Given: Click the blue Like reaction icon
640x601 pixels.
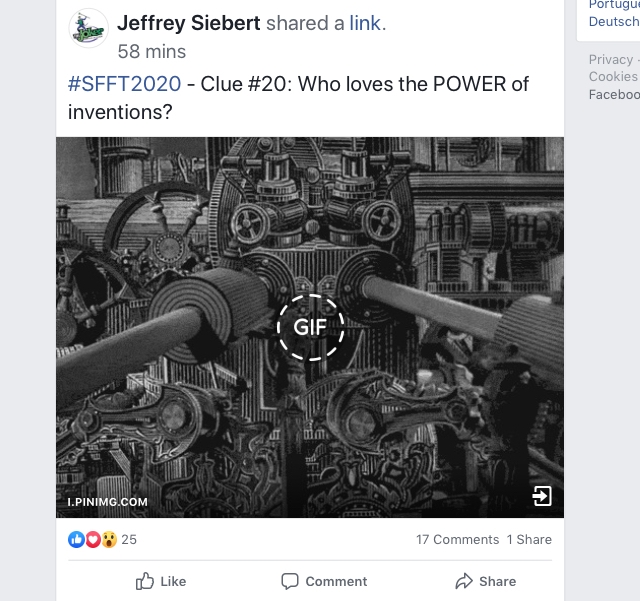Looking at the screenshot, I should click(76, 539).
